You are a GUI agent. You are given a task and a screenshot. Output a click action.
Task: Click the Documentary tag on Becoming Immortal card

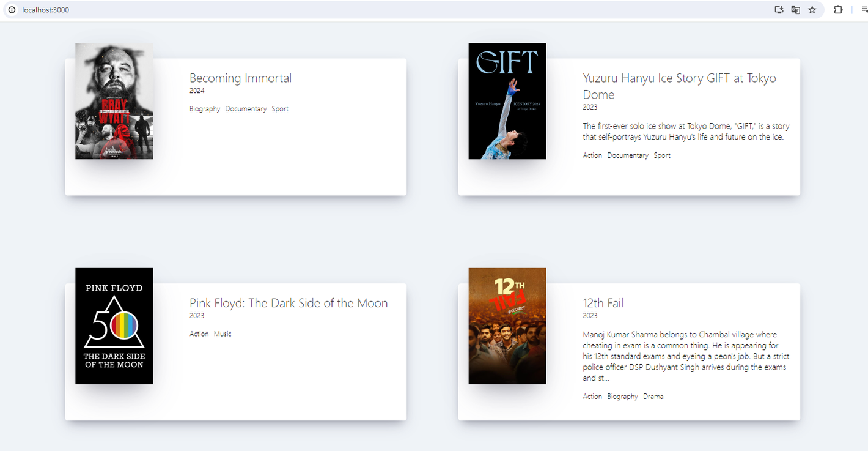246,109
